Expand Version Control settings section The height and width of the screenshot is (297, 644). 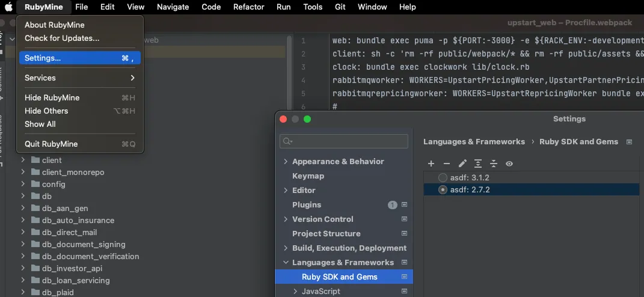click(286, 219)
